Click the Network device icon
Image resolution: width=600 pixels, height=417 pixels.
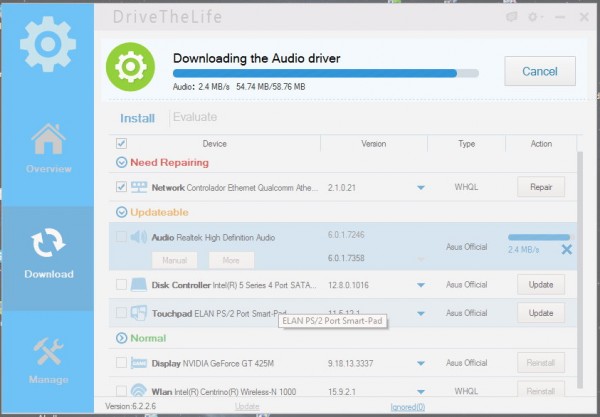(x=139, y=187)
